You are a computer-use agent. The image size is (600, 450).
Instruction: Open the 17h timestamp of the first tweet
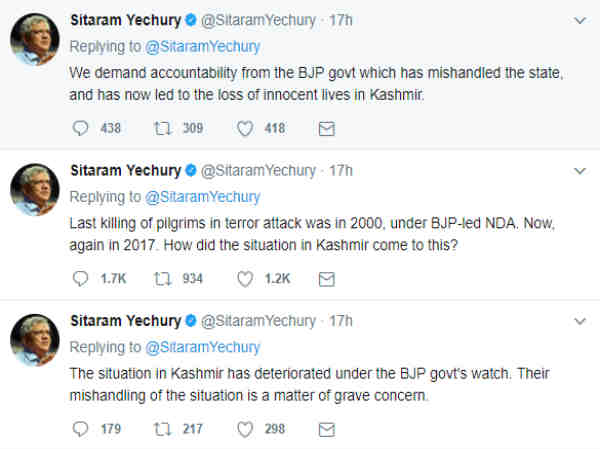click(341, 20)
